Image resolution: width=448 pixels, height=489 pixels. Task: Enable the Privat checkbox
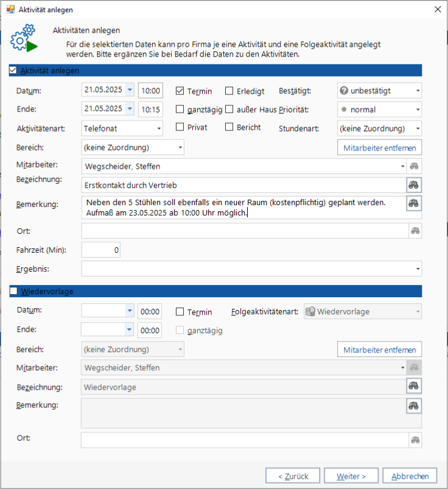(x=180, y=127)
